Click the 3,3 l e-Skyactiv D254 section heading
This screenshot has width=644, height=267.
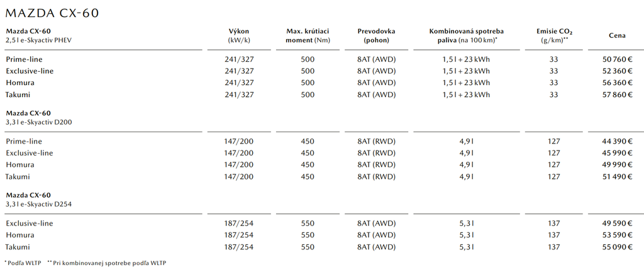pos(39,204)
